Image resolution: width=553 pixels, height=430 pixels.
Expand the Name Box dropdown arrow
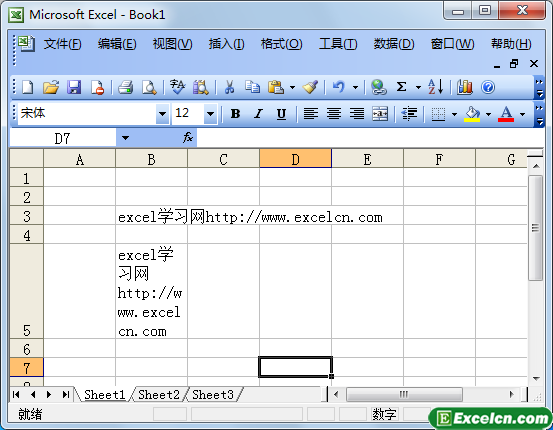click(x=125, y=138)
